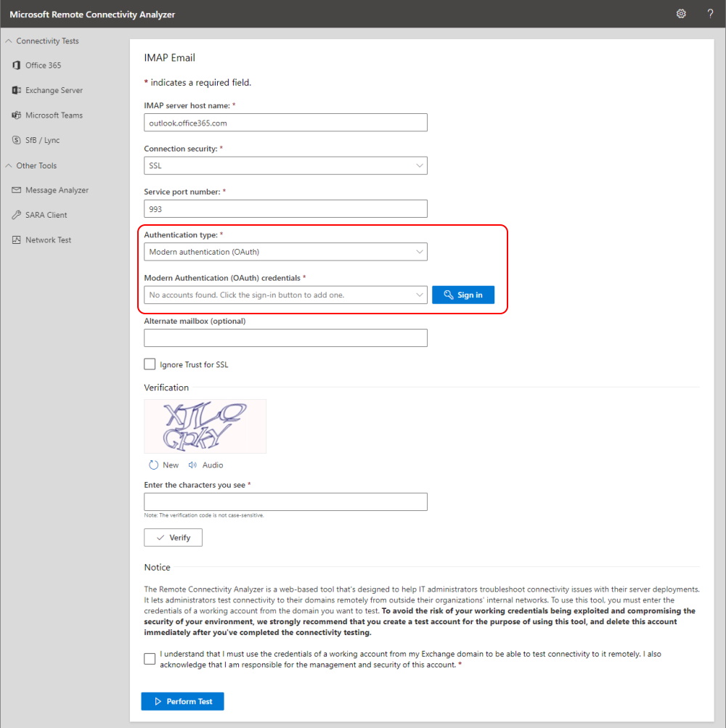Image resolution: width=726 pixels, height=728 pixels.
Task: Click the Sign in button
Action: (x=463, y=295)
